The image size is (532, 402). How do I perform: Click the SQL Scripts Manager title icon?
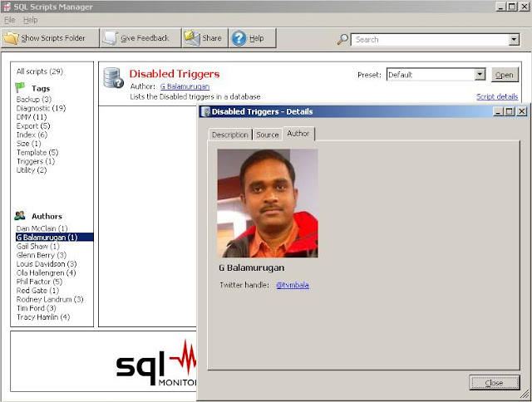[x=7, y=7]
